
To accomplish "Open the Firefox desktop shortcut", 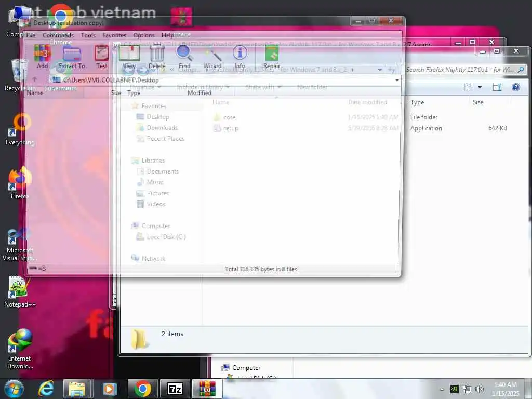I will point(20,183).
